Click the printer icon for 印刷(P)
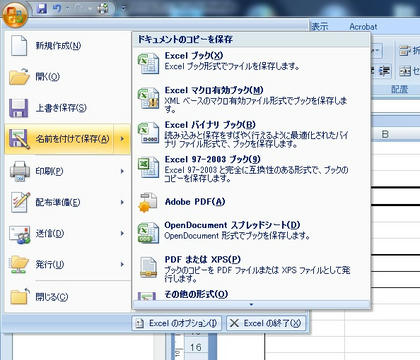The image size is (420, 360). [x=20, y=171]
